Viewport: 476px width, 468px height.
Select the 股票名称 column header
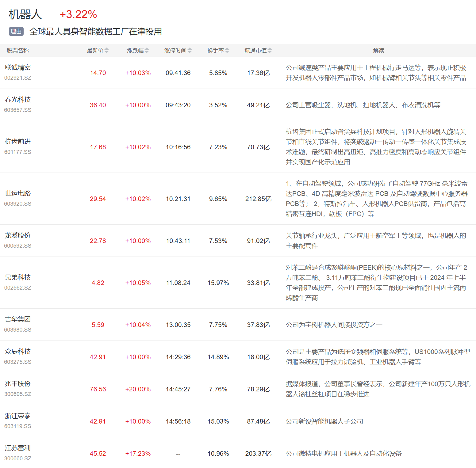[18, 51]
